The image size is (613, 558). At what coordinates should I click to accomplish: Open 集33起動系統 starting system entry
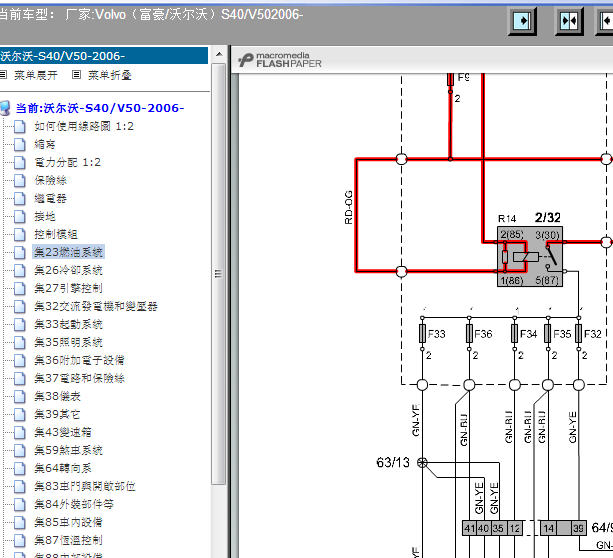click(x=68, y=324)
